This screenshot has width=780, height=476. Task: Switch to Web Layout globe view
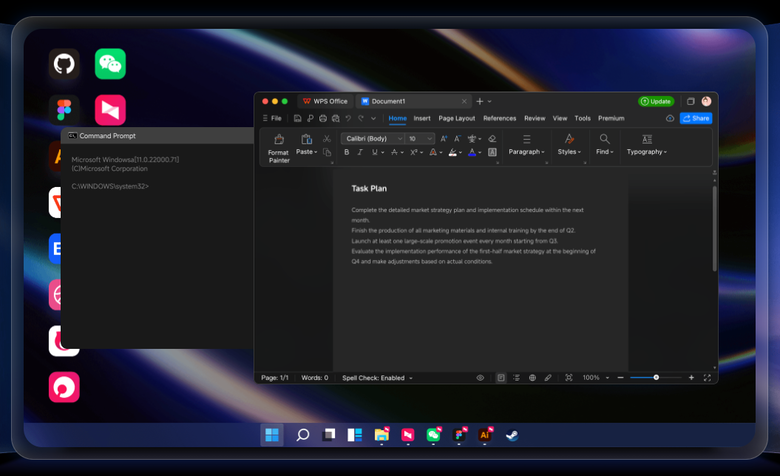tap(532, 378)
